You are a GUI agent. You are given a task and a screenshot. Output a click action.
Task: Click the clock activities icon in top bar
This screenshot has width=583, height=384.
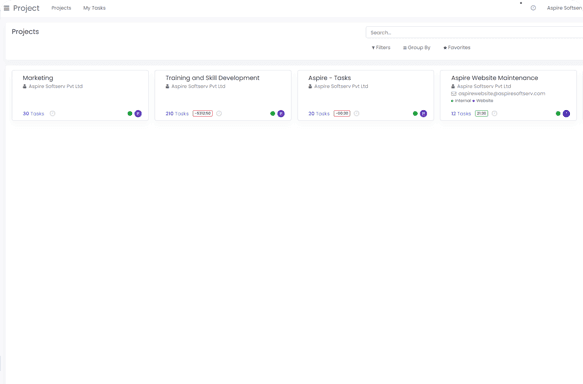tap(533, 8)
